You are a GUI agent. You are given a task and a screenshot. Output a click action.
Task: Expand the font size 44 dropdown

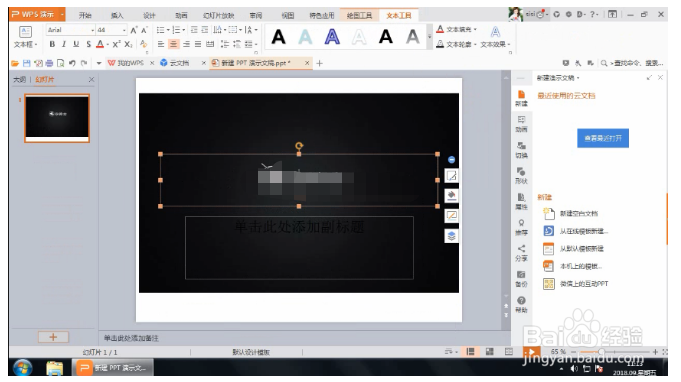124,30
